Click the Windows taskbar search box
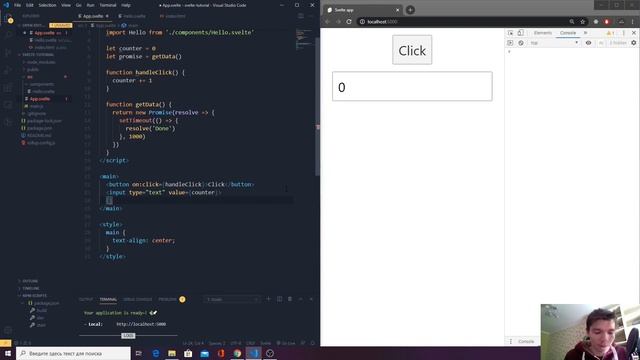 (73, 353)
